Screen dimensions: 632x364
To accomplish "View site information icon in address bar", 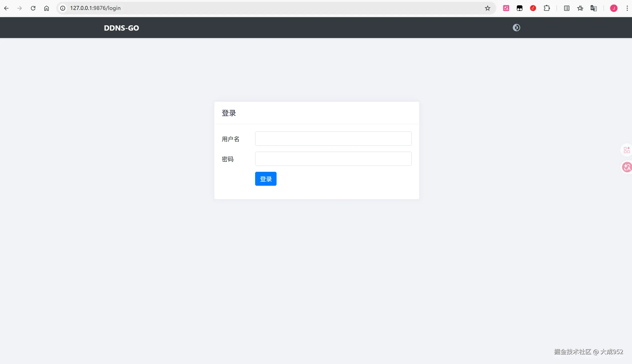I will pyautogui.click(x=63, y=8).
